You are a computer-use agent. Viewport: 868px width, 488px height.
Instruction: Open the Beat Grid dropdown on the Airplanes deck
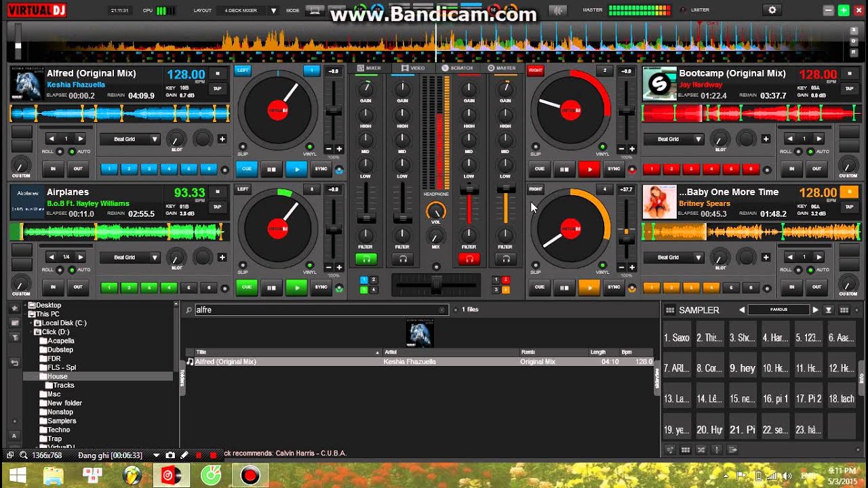tap(129, 258)
